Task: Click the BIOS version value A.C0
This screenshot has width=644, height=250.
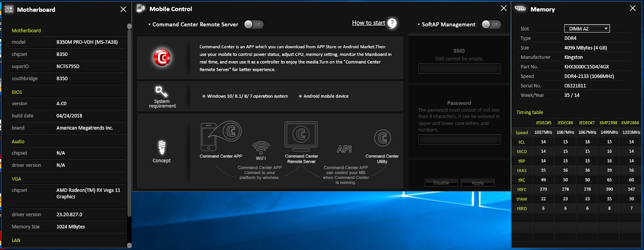Action: pyautogui.click(x=62, y=104)
